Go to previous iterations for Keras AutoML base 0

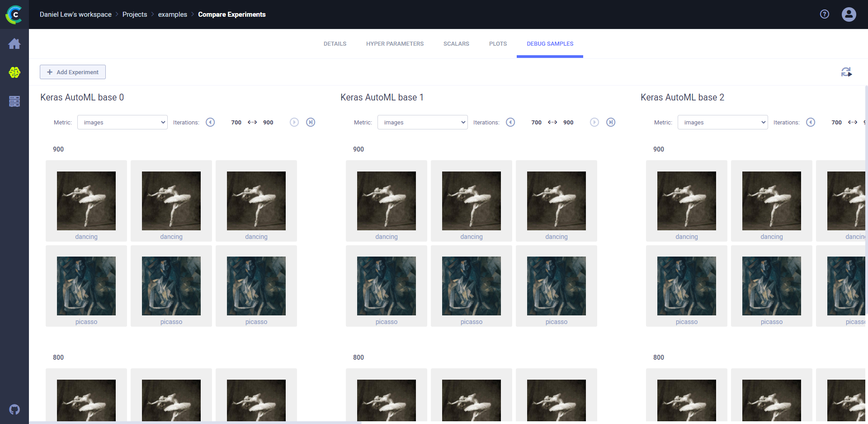210,122
